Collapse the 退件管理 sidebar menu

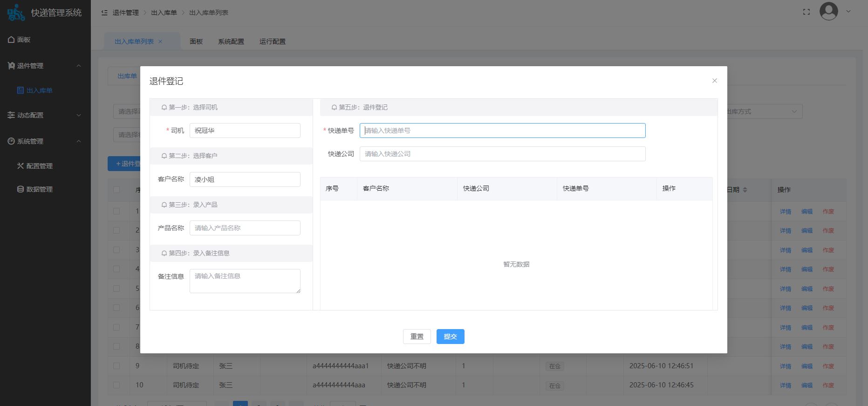click(x=79, y=66)
